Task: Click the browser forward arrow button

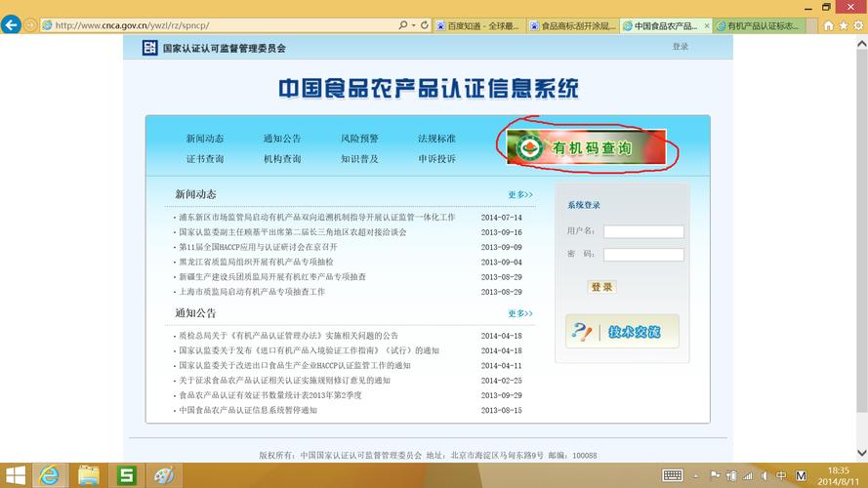Action: (30, 25)
